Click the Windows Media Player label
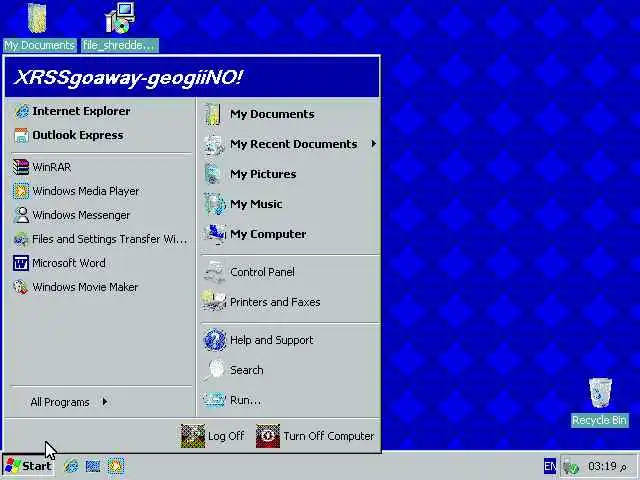This screenshot has height=480, width=640. click(x=86, y=191)
